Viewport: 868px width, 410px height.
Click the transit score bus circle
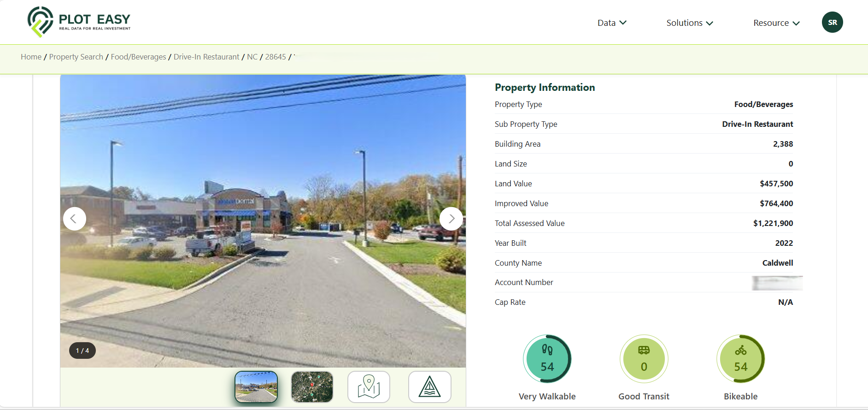click(x=644, y=359)
